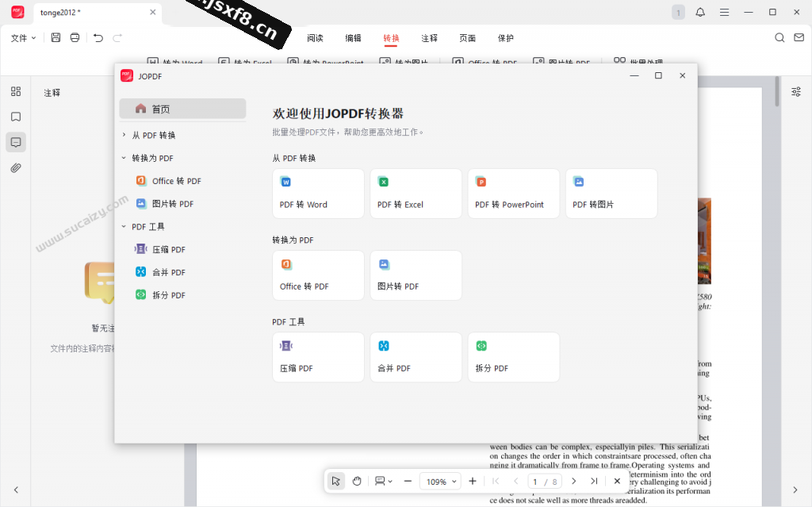Open the PDF 转图片 card
This screenshot has width=812, height=507.
coord(611,194)
